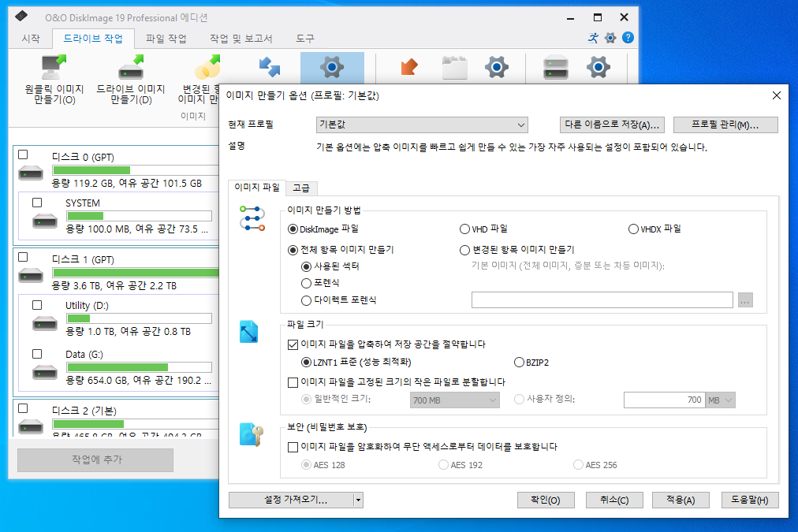Screen dimensions: 798x532
Task: Enable image file encryption checkbox
Action: 293,447
